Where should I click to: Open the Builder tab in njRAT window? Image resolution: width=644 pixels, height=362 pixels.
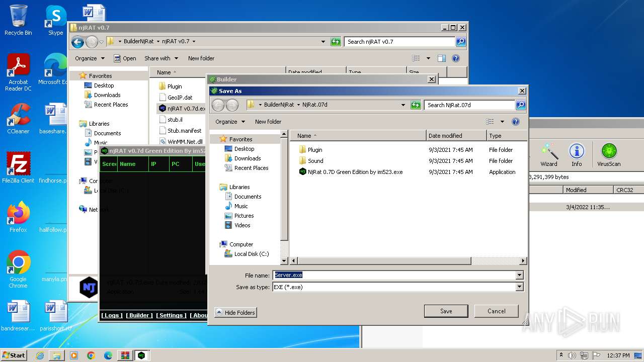tap(139, 315)
